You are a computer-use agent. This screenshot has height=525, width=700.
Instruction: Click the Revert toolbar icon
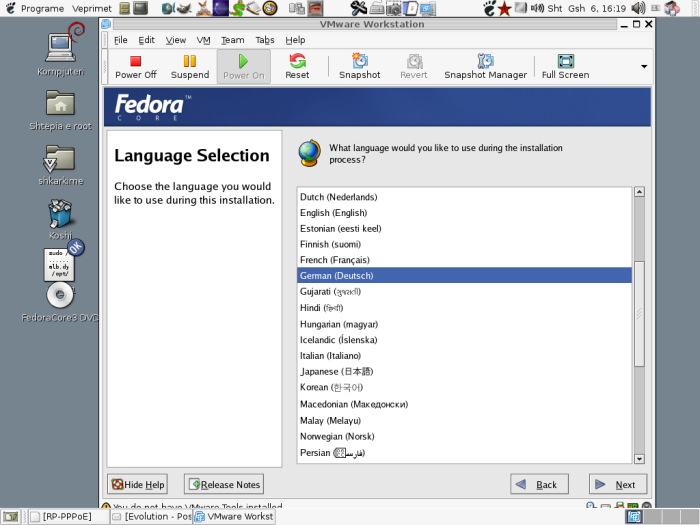point(414,66)
